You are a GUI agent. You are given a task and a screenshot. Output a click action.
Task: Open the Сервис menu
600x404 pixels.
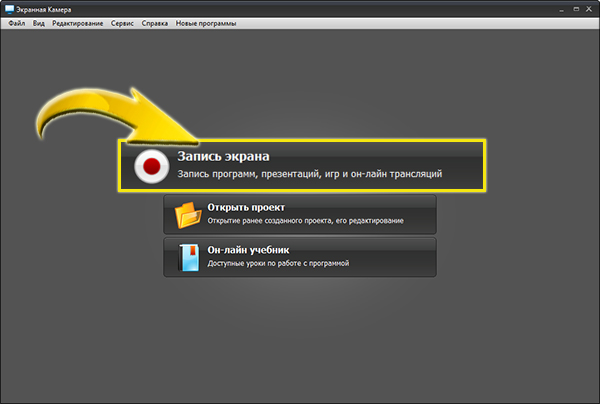(122, 23)
